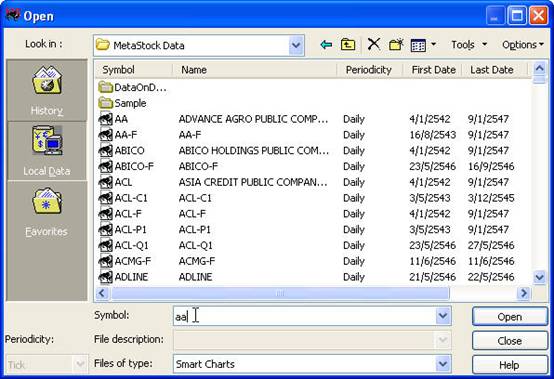Go up one folder level

pyautogui.click(x=348, y=45)
